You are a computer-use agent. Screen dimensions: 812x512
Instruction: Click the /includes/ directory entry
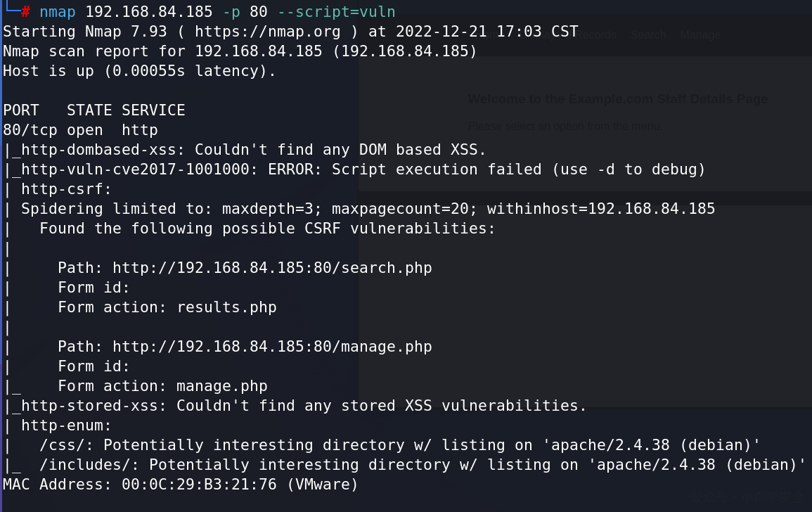(x=89, y=465)
